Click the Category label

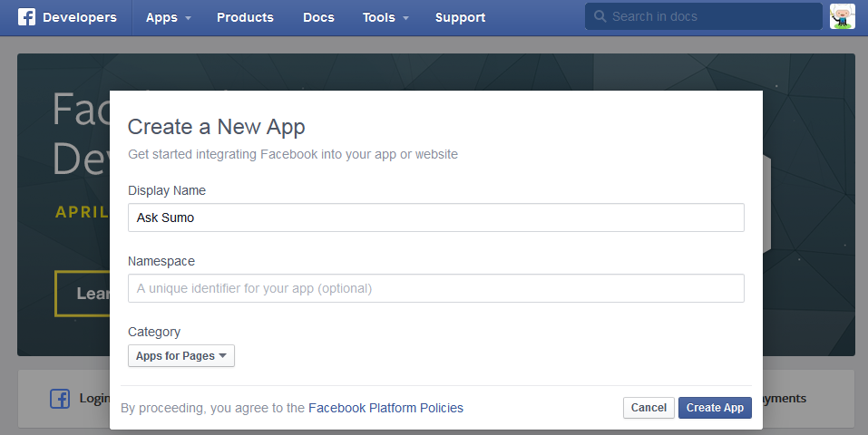pyautogui.click(x=154, y=332)
